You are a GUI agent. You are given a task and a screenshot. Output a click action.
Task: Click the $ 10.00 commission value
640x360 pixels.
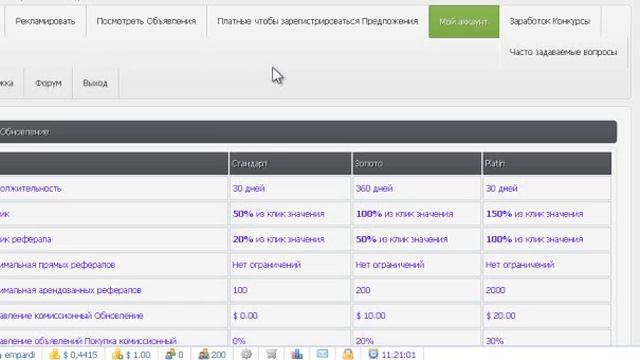pyautogui.click(x=370, y=316)
